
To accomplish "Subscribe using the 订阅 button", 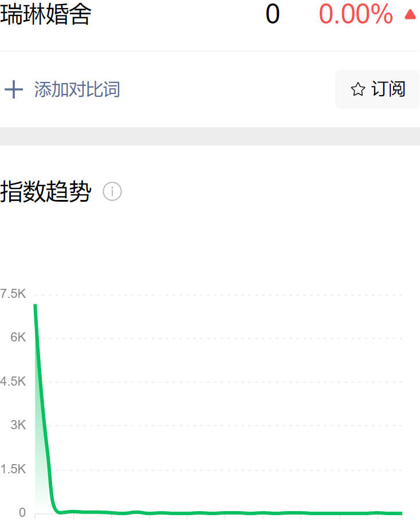I will [x=377, y=89].
